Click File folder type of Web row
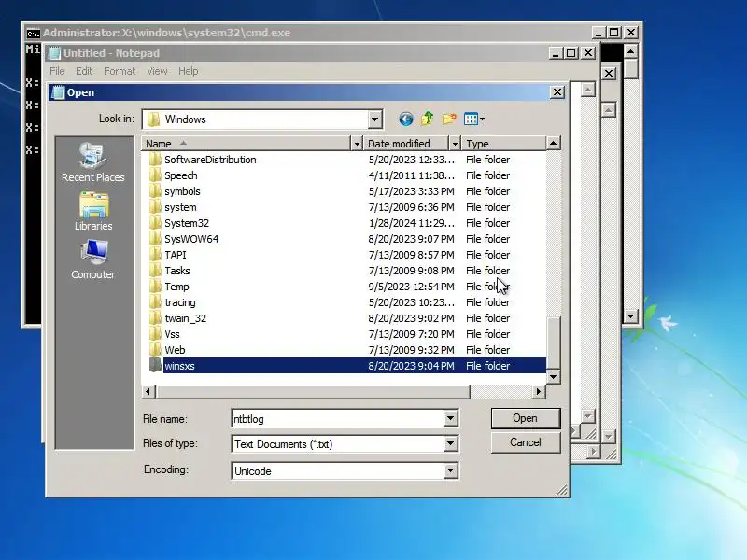Image resolution: width=747 pixels, height=560 pixels. (x=487, y=350)
